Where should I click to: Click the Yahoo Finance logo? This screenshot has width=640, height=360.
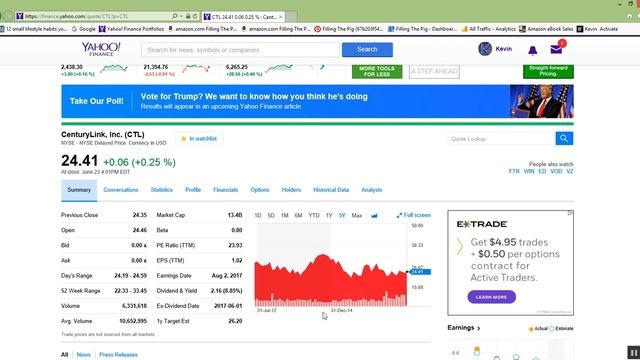click(x=101, y=49)
